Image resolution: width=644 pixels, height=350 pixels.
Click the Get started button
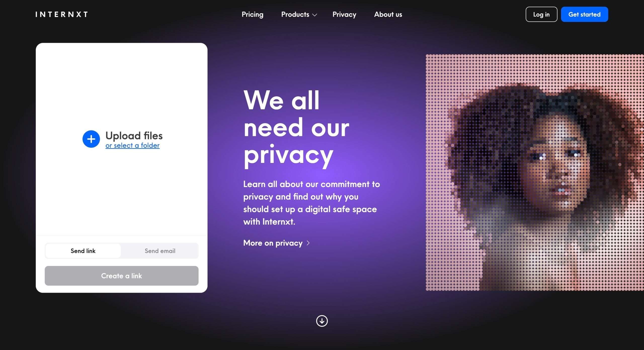click(x=584, y=14)
